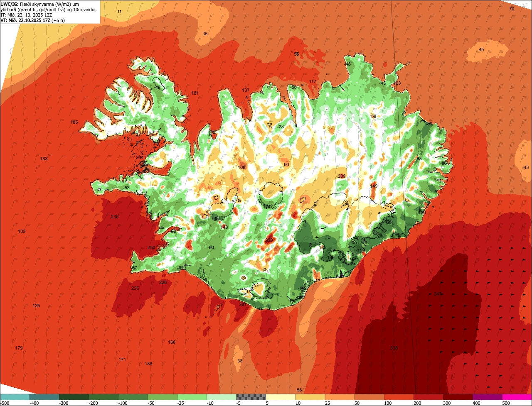Click the value 35 north of Iceland
This screenshot has height=406, width=532.
[x=205, y=34]
